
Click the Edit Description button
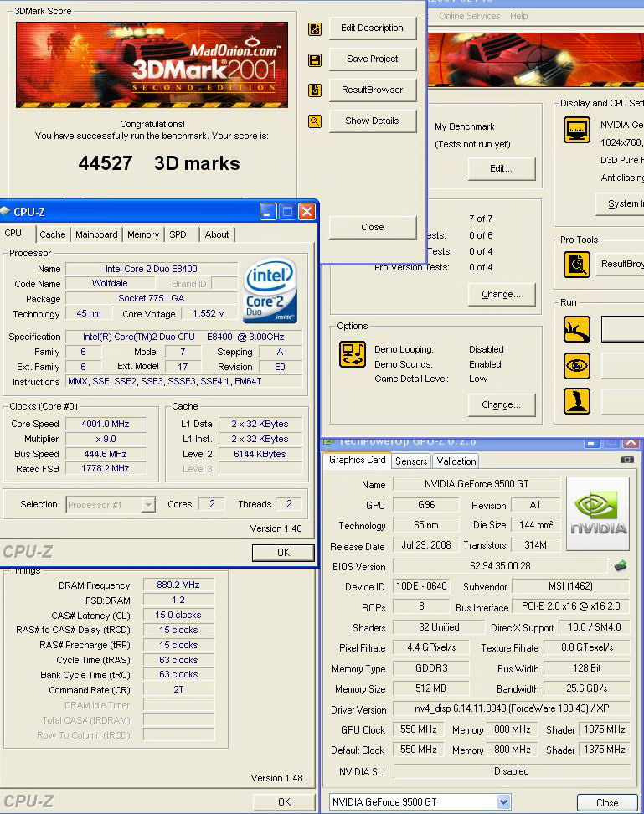[372, 28]
